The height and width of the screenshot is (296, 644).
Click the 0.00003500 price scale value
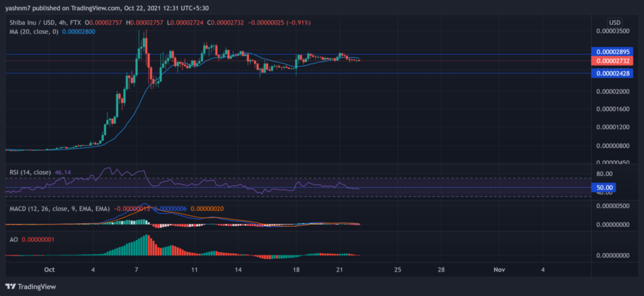coord(614,30)
